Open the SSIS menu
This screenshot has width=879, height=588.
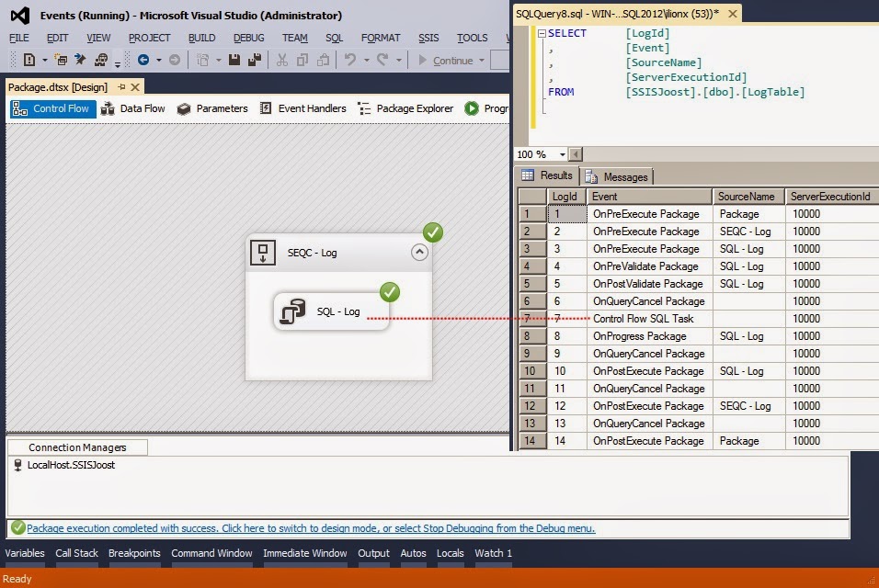[428, 38]
